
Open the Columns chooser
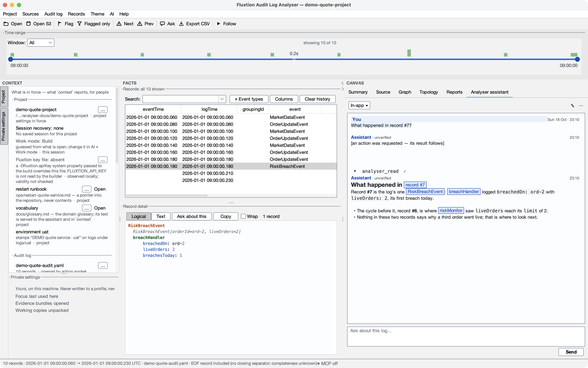tap(284, 99)
